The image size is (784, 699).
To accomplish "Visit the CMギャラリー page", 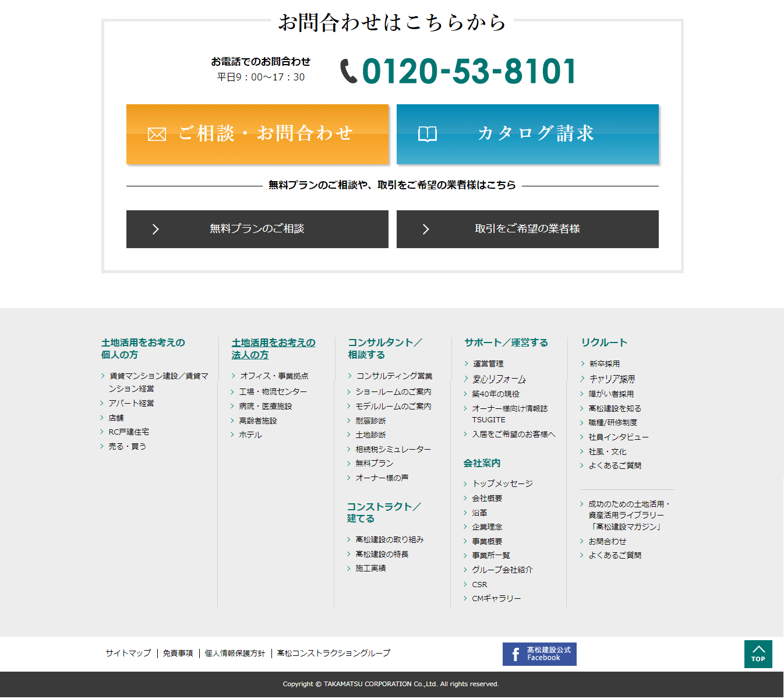I will (496, 598).
